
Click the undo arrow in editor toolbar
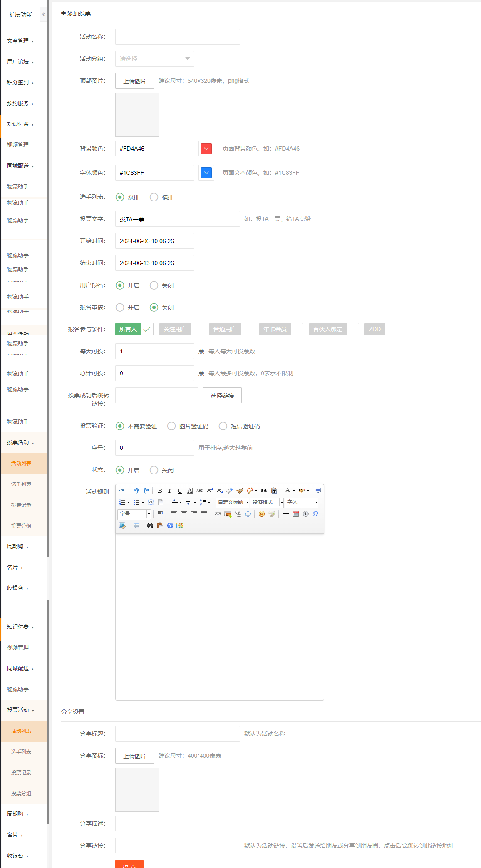point(136,491)
